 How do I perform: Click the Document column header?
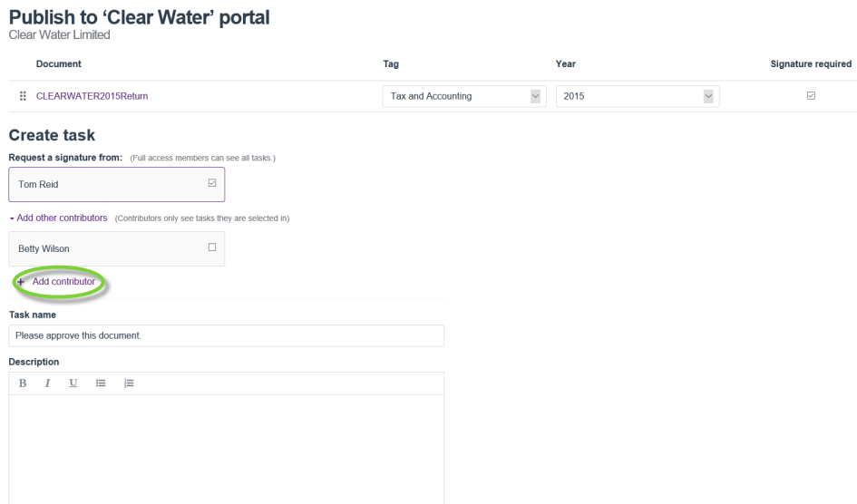59,63
